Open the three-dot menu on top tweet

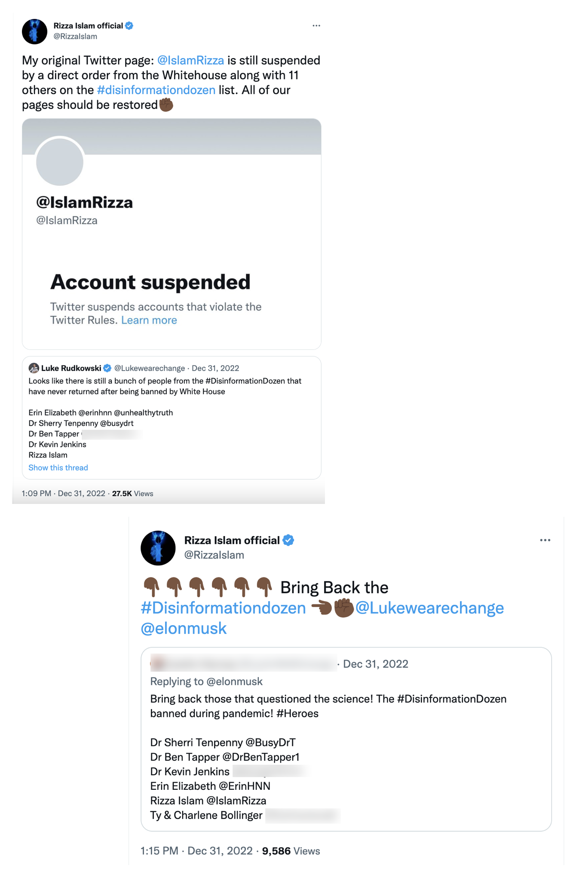tap(316, 26)
